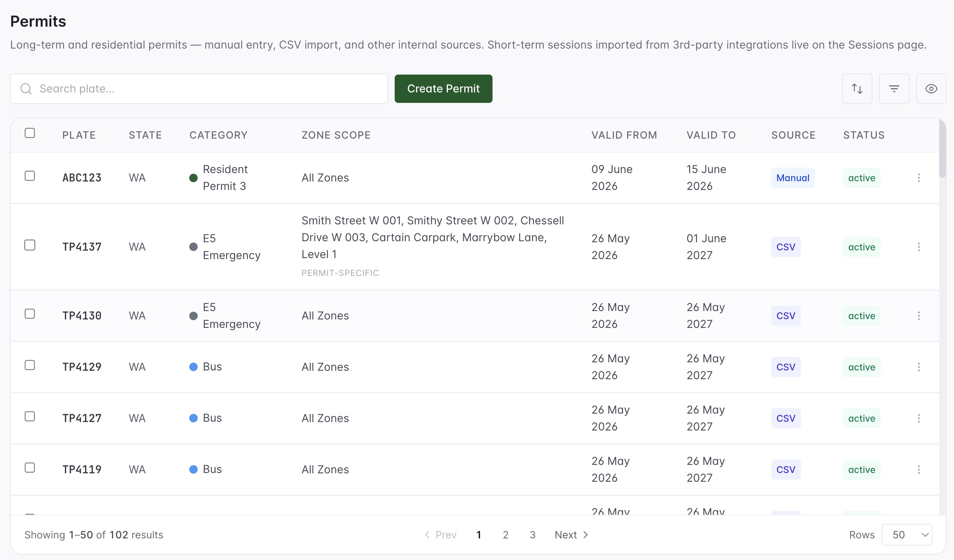The image size is (954, 560).
Task: Open the sort options icon
Action: pos(857,89)
